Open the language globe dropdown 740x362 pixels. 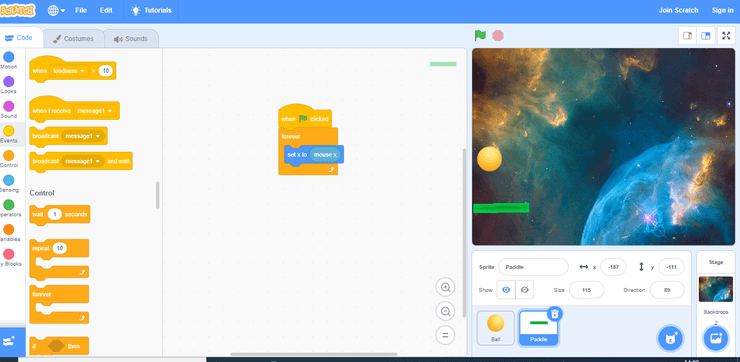tap(56, 10)
